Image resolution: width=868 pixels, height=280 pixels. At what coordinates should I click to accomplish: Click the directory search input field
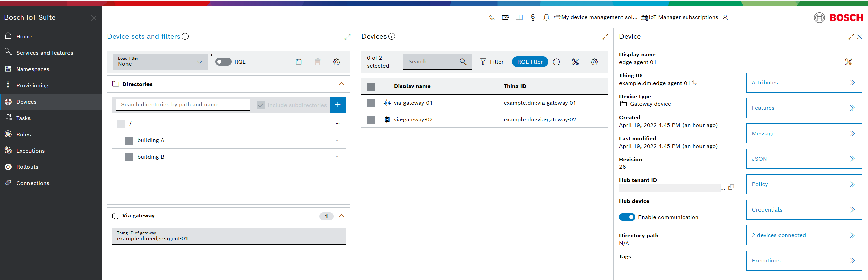[183, 104]
